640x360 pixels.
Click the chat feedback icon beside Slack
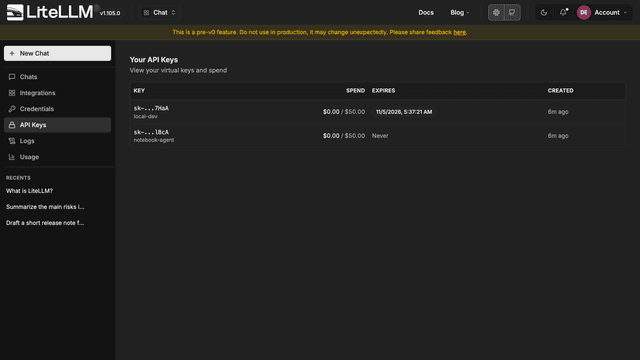coord(512,13)
